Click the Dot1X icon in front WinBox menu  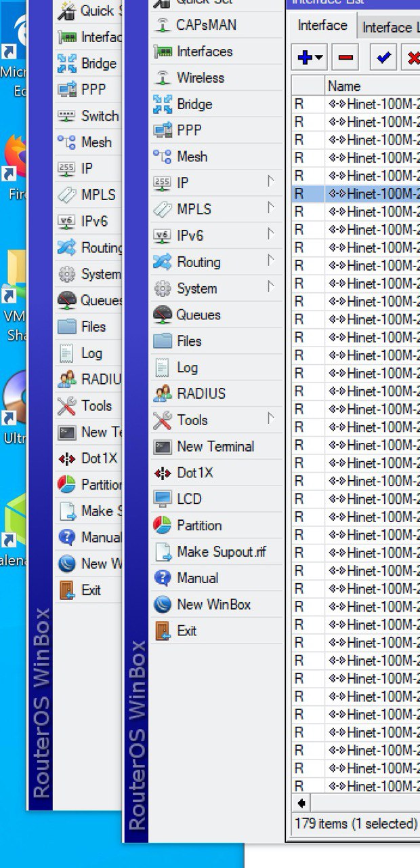click(x=163, y=473)
